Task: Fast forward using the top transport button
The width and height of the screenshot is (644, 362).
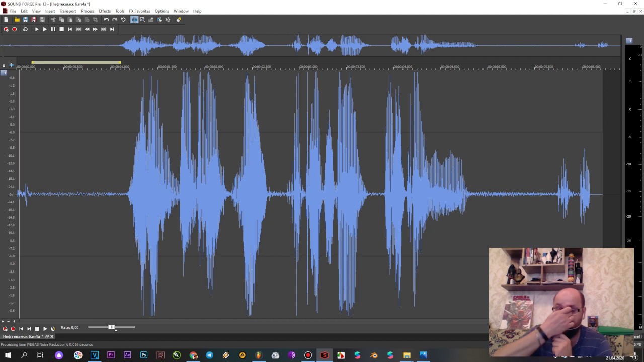Action: (x=95, y=29)
